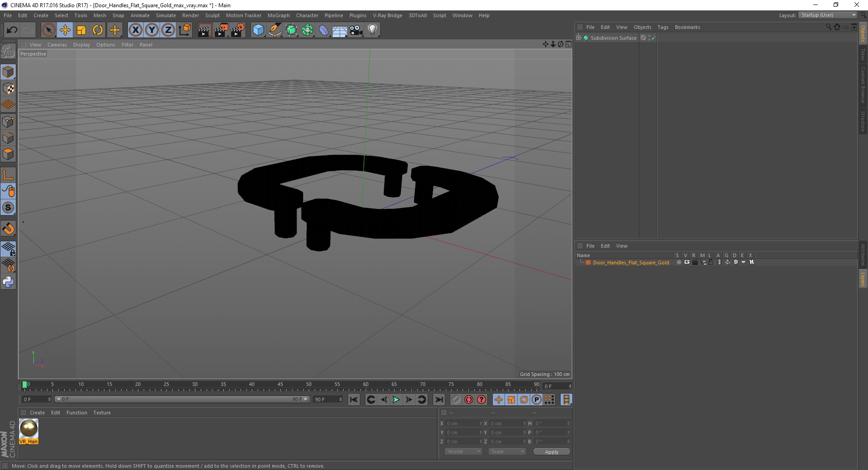Activate the Rotate tool
Screen dimensions: 868x470
point(98,30)
